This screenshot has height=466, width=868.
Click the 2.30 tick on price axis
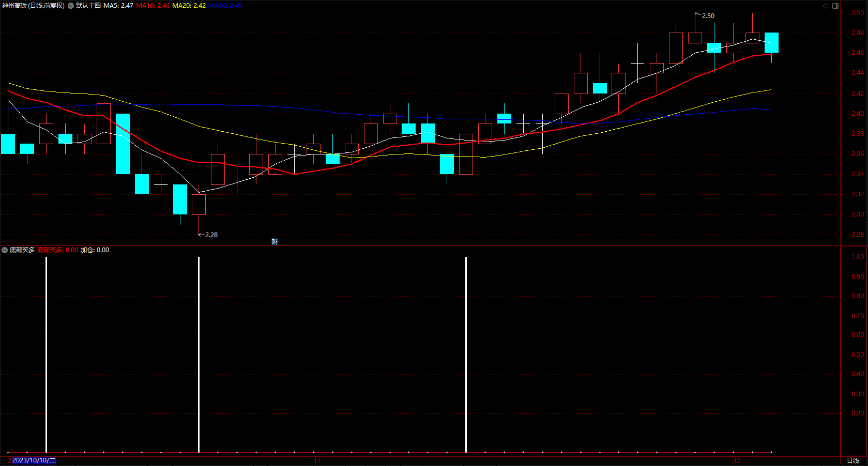858,214
